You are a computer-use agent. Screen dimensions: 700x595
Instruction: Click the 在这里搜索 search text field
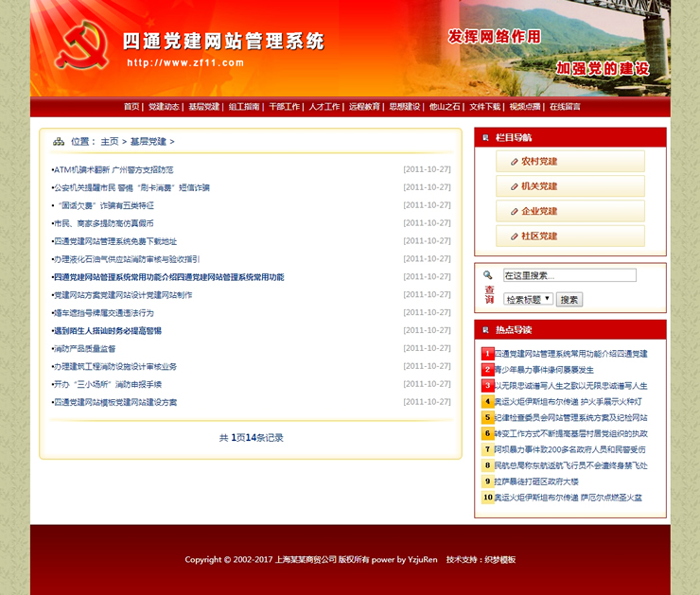(569, 275)
